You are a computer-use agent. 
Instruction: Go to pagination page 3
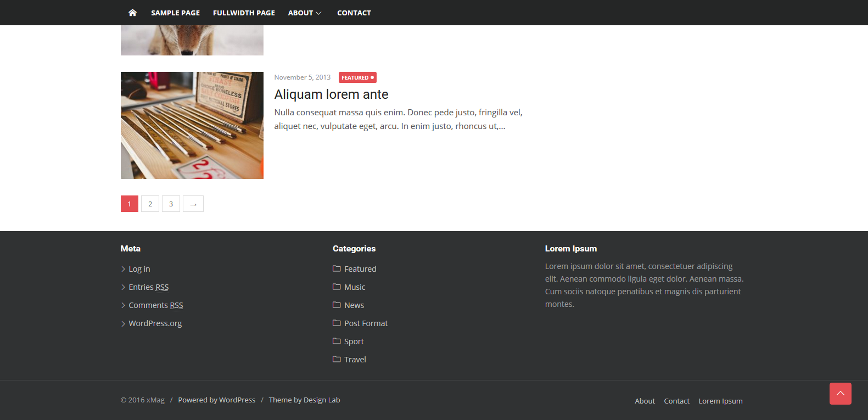point(171,204)
